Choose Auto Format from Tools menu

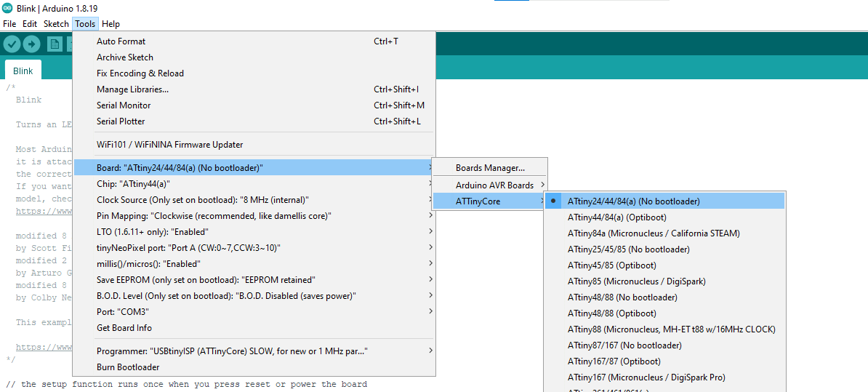(x=254, y=41)
